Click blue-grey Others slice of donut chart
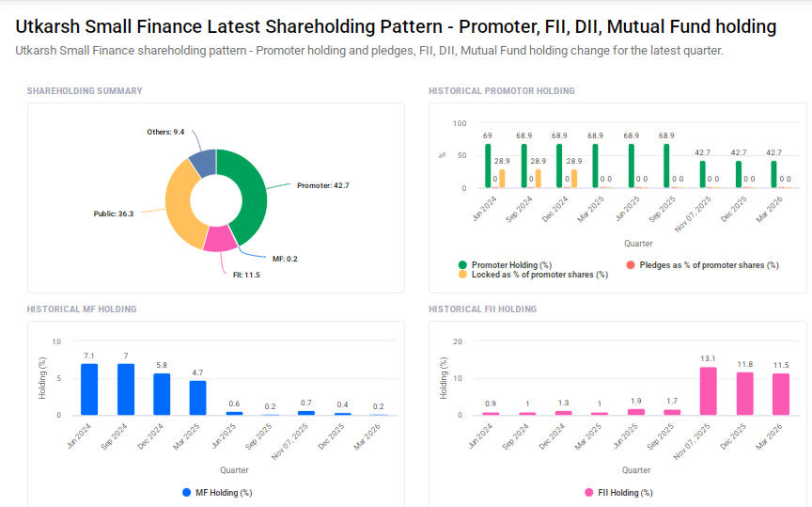812x507 pixels. coord(204,163)
